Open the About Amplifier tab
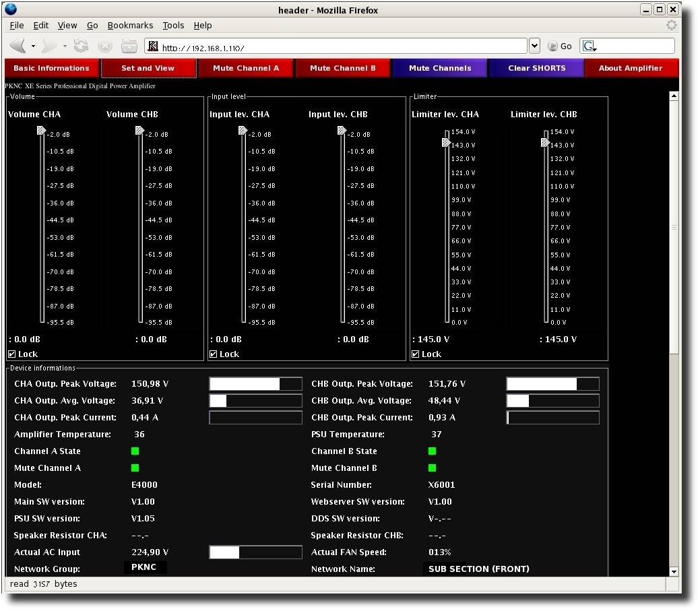This screenshot has height=609, width=700. (631, 68)
